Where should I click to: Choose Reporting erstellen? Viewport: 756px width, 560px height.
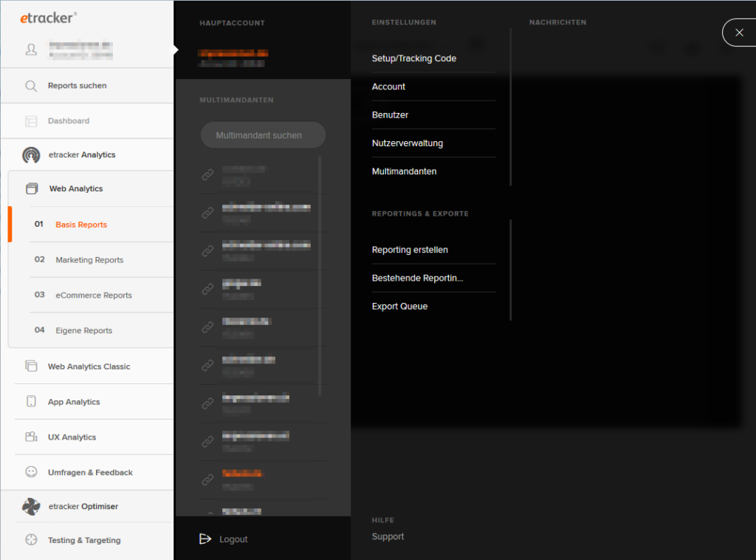point(410,250)
